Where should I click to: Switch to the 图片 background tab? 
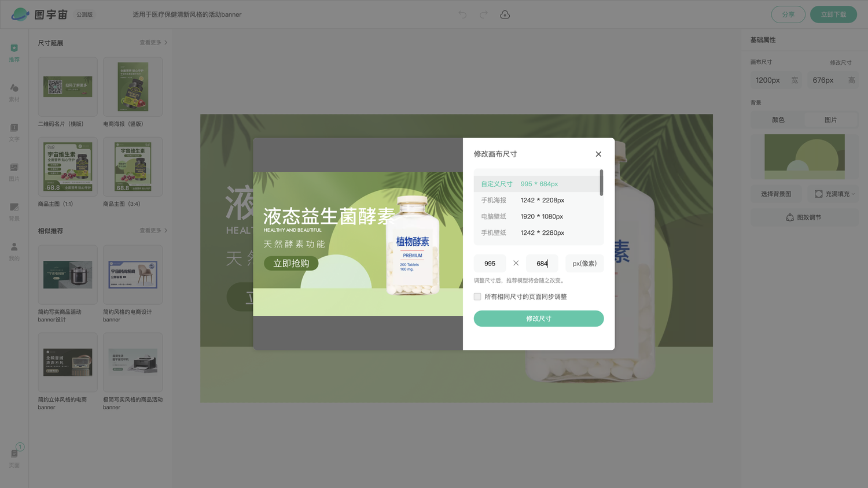(831, 120)
